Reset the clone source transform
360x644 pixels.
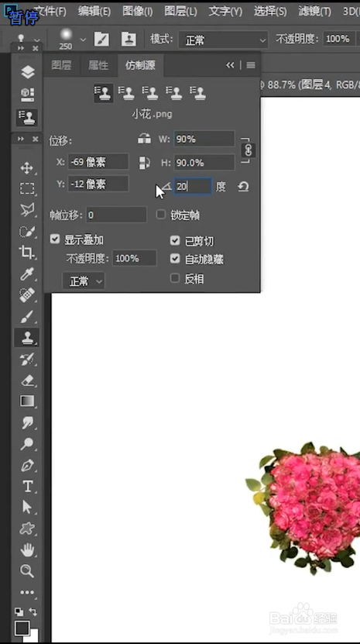click(x=243, y=187)
